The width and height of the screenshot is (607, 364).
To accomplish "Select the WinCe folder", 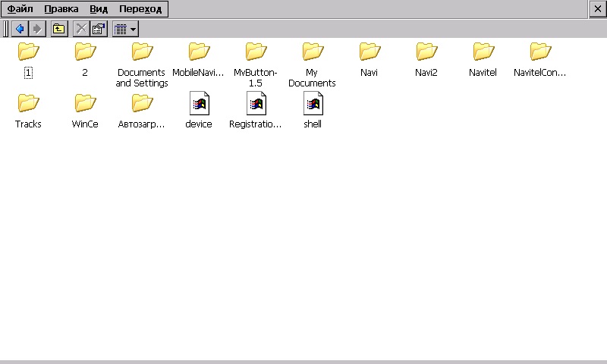I will (x=85, y=103).
